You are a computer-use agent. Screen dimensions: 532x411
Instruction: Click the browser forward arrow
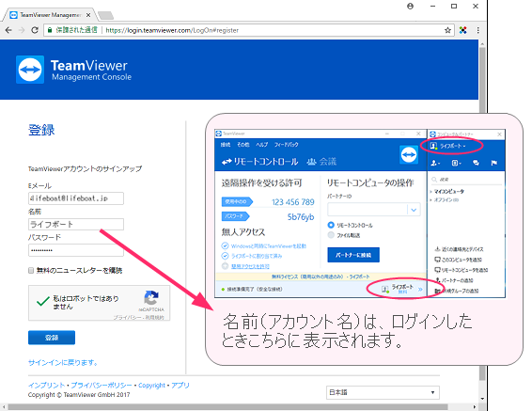pyautogui.click(x=22, y=30)
